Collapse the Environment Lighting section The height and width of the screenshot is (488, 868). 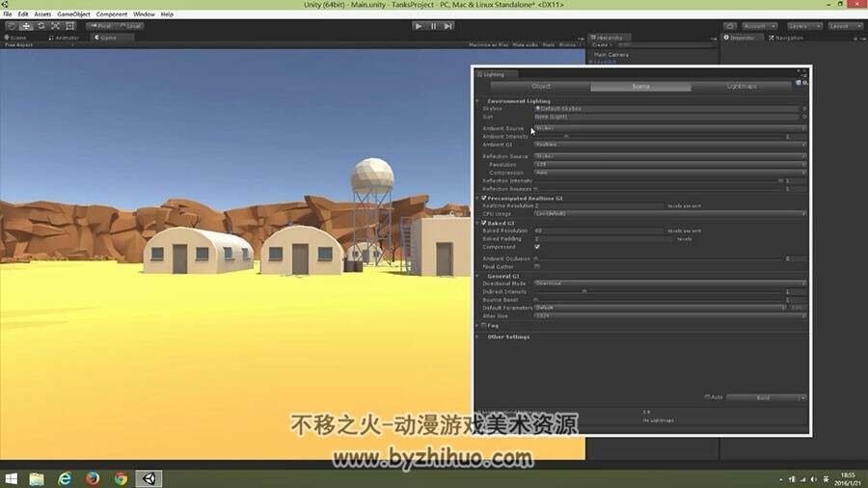pos(477,101)
